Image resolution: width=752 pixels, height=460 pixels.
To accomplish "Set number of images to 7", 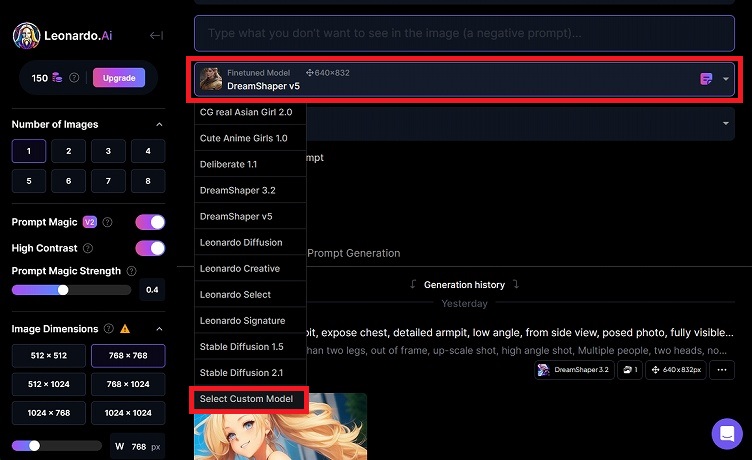I will [x=108, y=181].
